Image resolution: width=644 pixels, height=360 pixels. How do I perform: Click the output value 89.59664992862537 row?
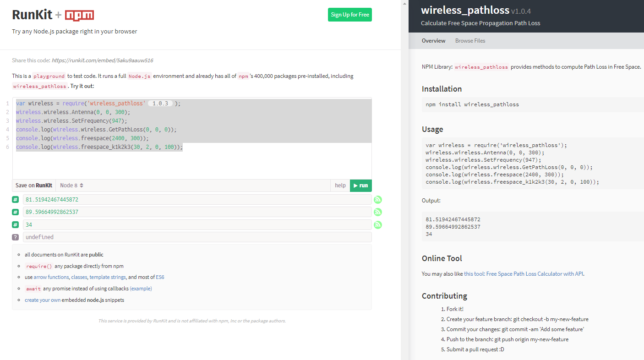tap(197, 212)
